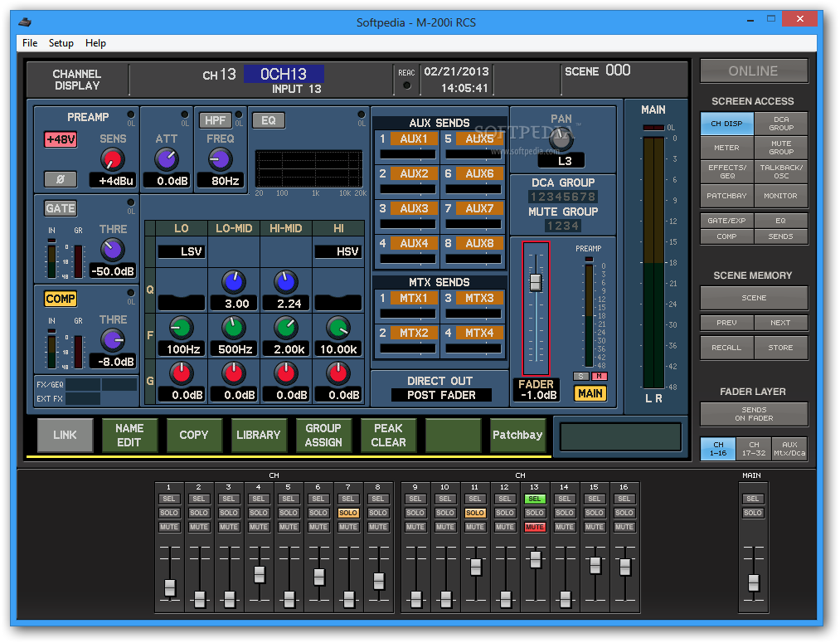Click the COMP threshold knob
The width and height of the screenshot is (840, 643).
click(113, 340)
